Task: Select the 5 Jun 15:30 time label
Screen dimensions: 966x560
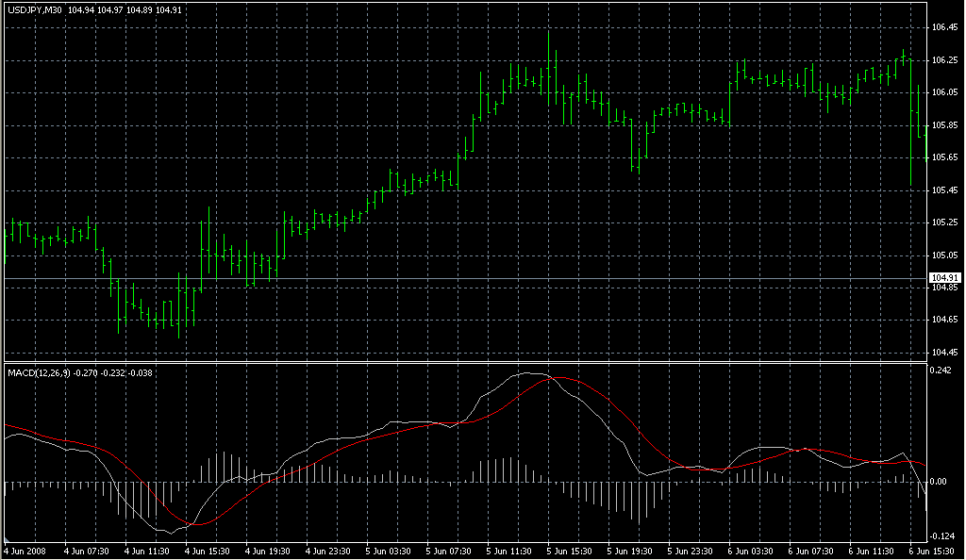Action: pyautogui.click(x=569, y=551)
